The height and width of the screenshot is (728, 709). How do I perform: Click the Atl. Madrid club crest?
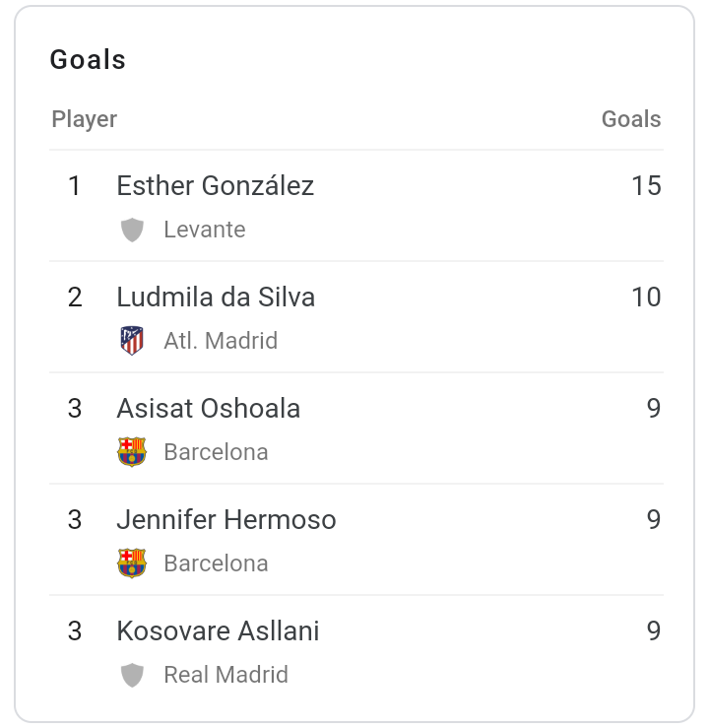(x=132, y=341)
